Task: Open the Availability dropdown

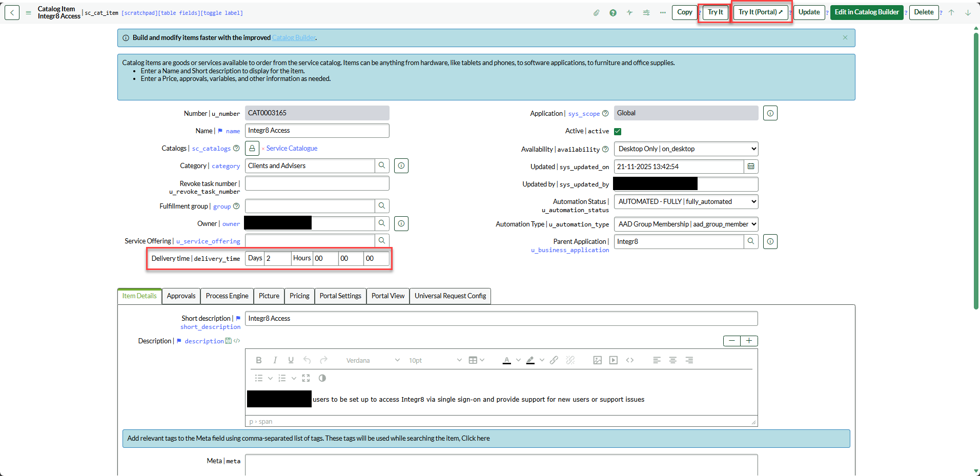Action: coord(686,149)
